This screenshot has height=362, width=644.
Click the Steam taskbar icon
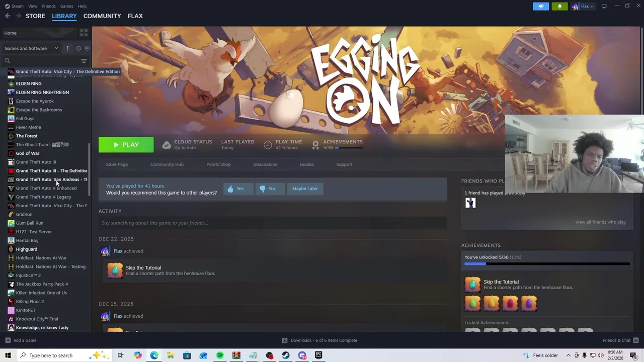pos(285,355)
